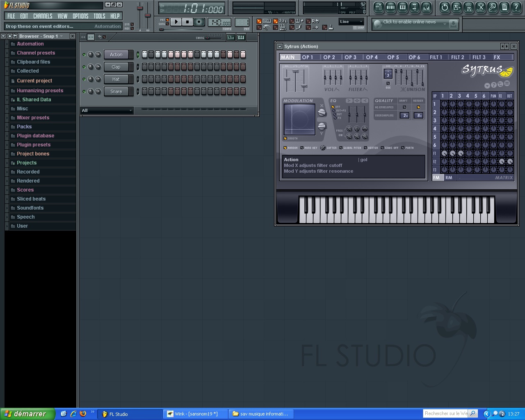Enable the Mono Key checkbox
The image size is (525, 420).
pyautogui.click(x=302, y=148)
